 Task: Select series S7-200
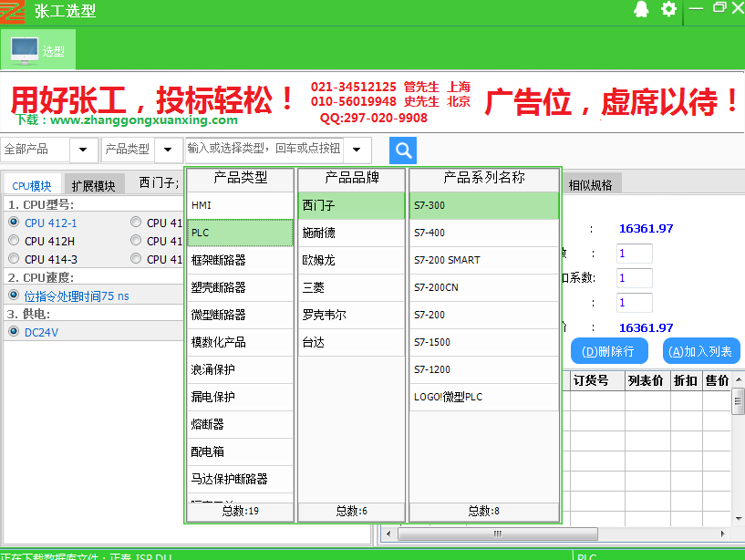coord(484,315)
